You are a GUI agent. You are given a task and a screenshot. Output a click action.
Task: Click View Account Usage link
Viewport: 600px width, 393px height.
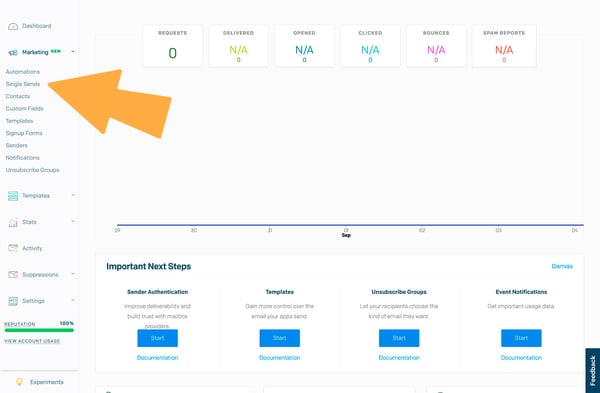(32, 341)
